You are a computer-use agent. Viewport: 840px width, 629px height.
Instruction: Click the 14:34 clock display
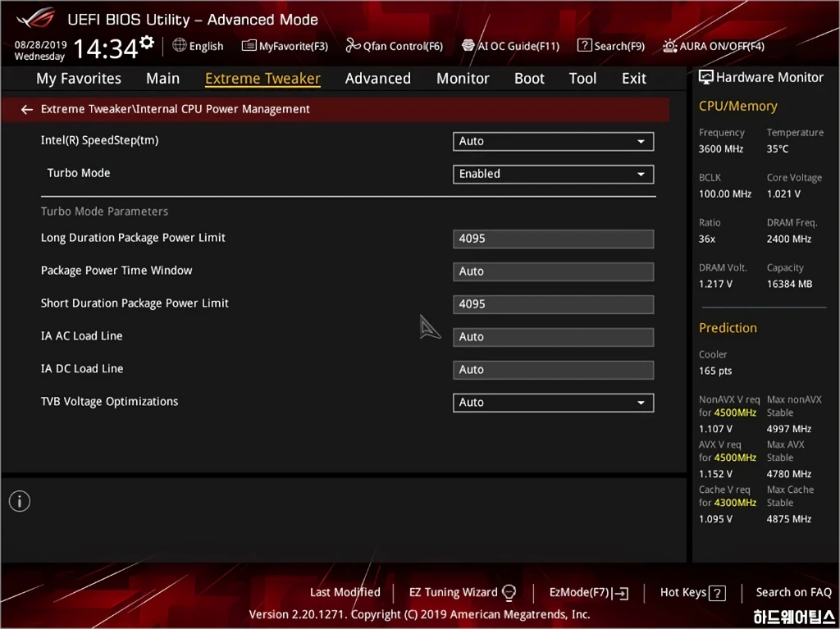(x=106, y=48)
